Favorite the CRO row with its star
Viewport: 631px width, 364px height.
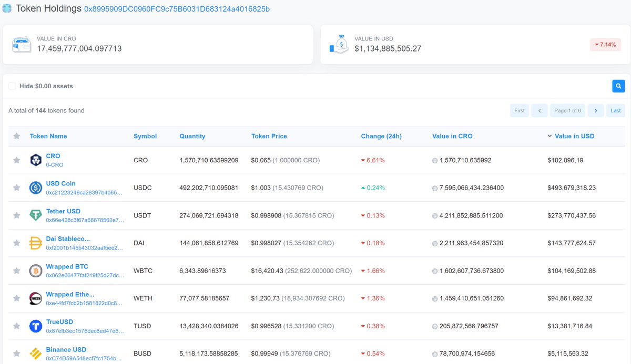click(16, 159)
